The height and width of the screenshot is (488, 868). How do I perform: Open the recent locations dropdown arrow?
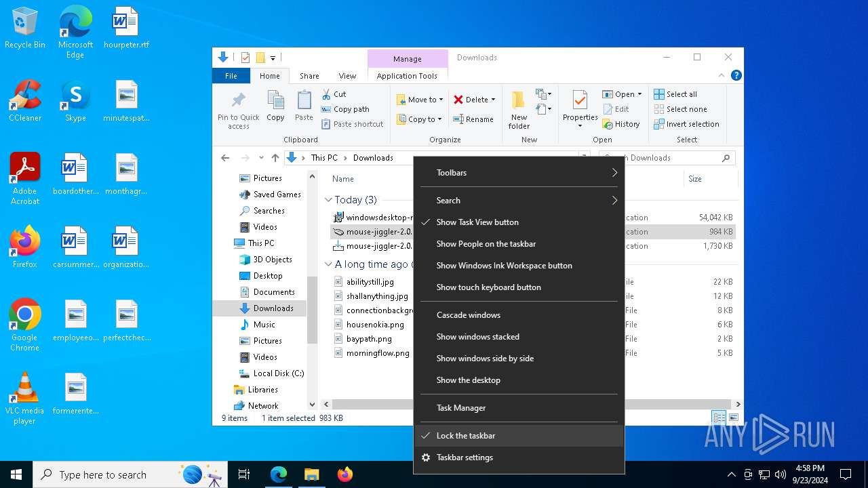click(261, 158)
